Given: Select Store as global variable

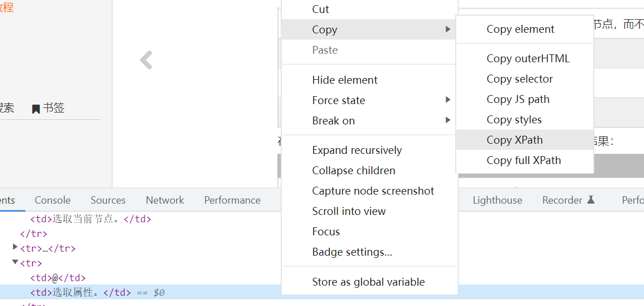Looking at the screenshot, I should click(x=368, y=282).
